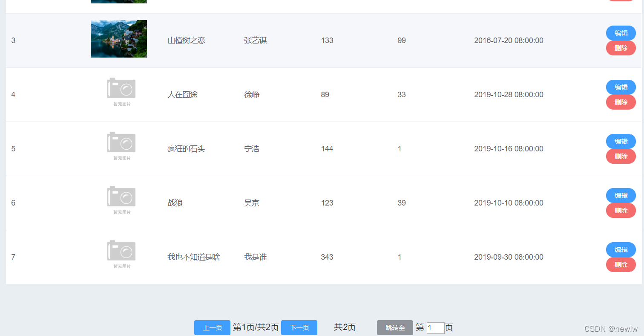
Task: Click the director name 吴京
Action: (252, 203)
